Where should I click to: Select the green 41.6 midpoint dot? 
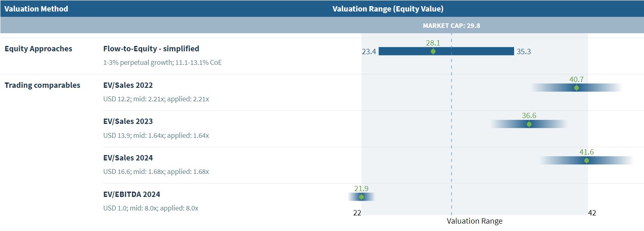586,160
